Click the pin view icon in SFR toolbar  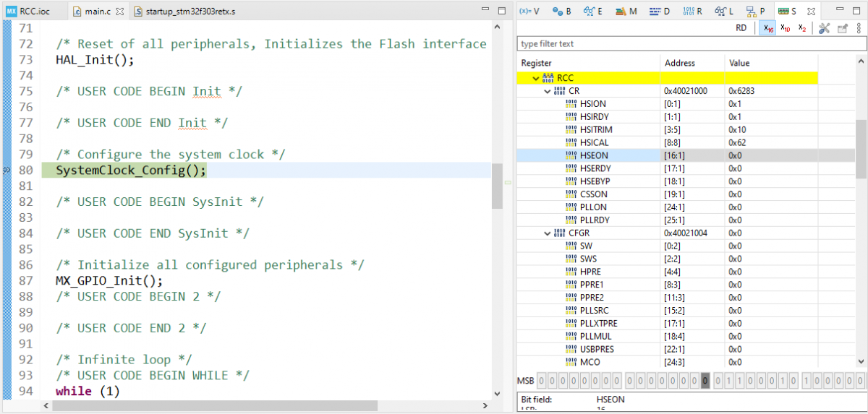[842, 28]
